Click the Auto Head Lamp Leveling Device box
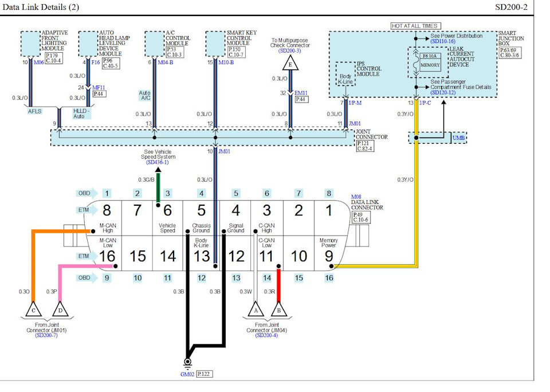Viewport: 550px width, 392px height. (x=88, y=44)
